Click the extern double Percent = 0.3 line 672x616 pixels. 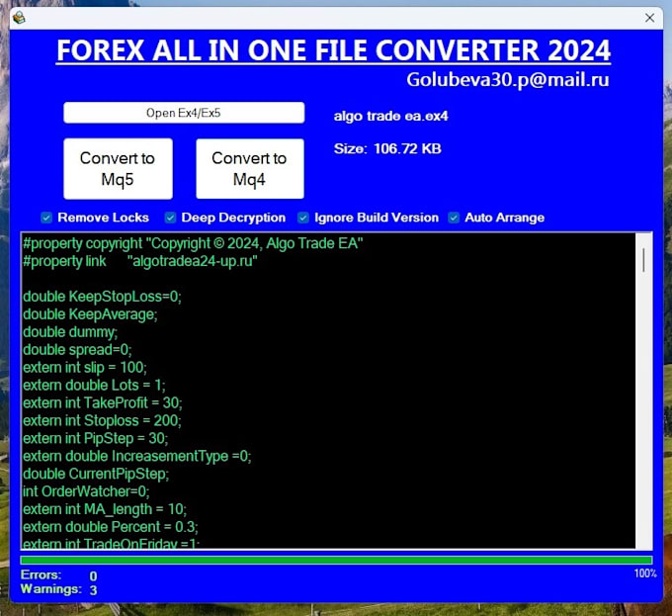pos(111,527)
